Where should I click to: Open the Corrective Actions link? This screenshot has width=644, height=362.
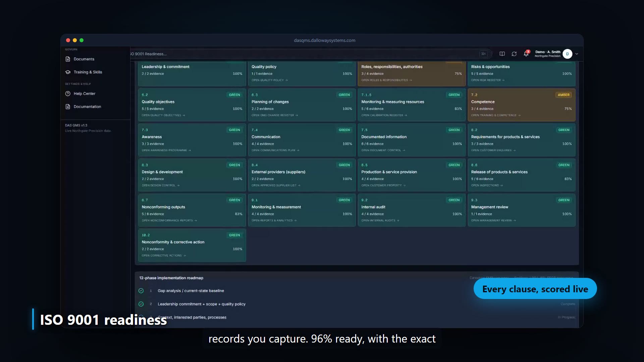164,255
